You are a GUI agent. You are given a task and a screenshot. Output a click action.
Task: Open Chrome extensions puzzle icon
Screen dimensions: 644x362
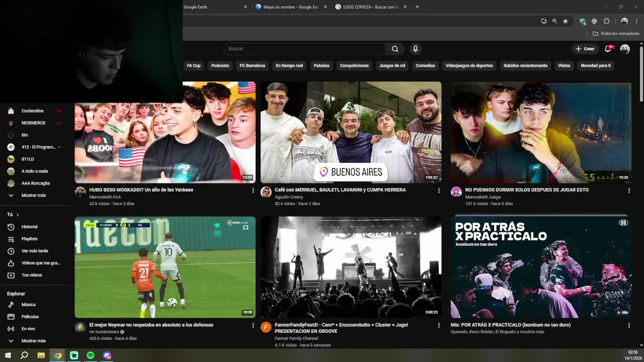click(606, 21)
